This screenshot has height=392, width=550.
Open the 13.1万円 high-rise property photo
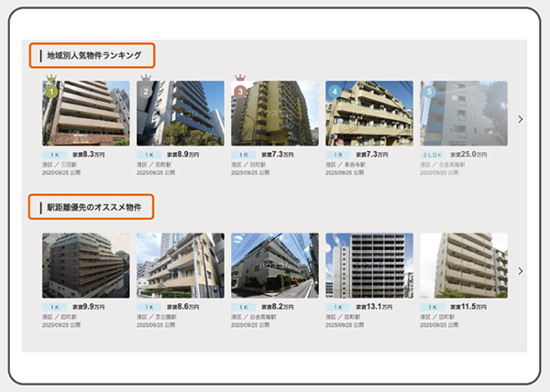[369, 265]
